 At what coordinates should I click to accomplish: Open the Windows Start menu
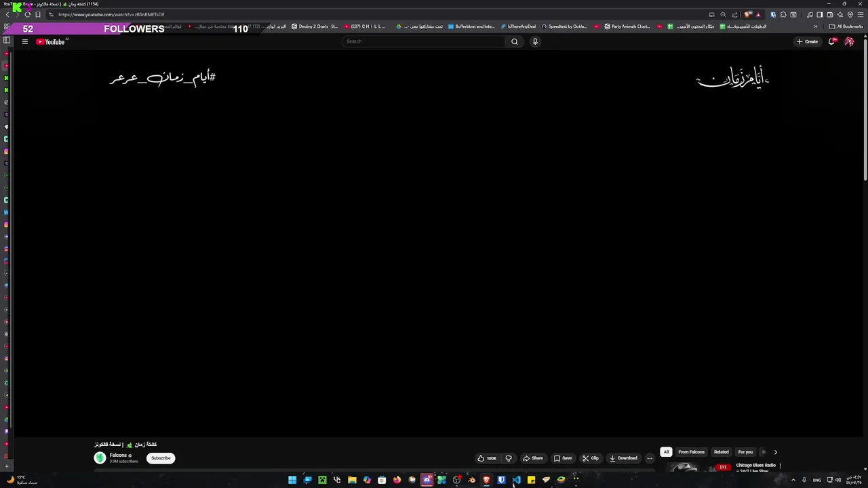coord(292,480)
